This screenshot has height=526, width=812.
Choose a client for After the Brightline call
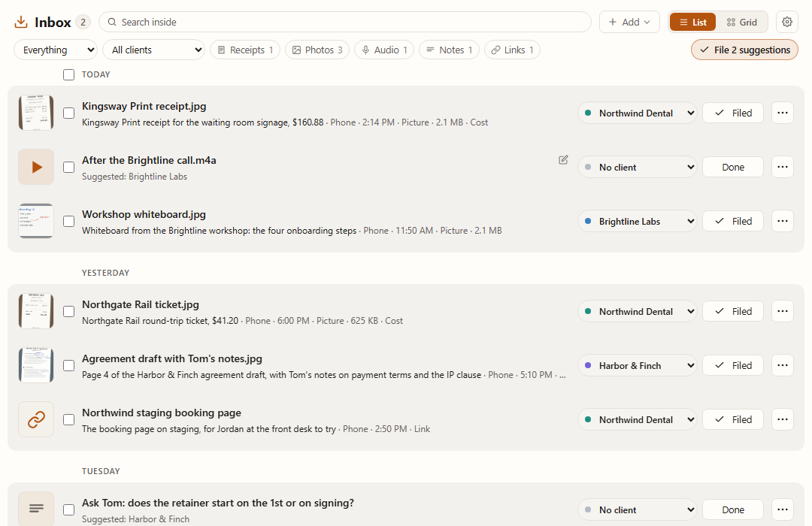[637, 168]
